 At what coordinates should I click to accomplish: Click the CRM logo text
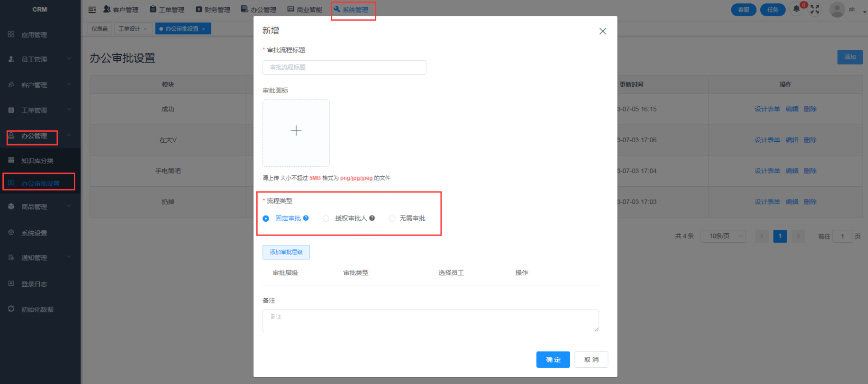click(40, 10)
